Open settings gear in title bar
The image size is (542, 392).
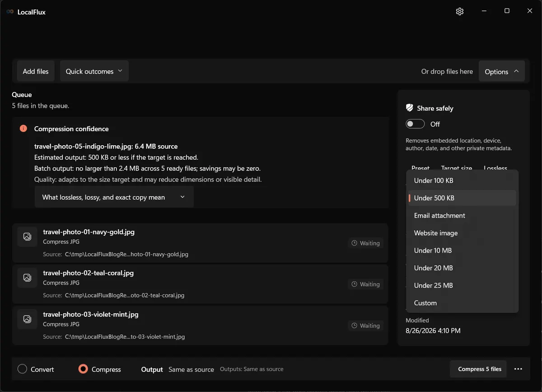(460, 12)
